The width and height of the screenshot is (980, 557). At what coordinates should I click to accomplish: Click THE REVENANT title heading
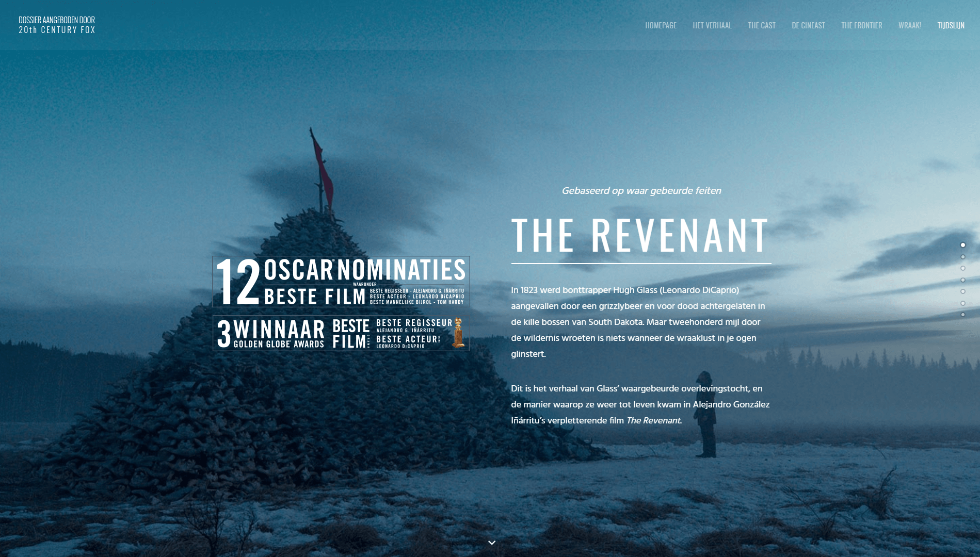click(x=640, y=235)
